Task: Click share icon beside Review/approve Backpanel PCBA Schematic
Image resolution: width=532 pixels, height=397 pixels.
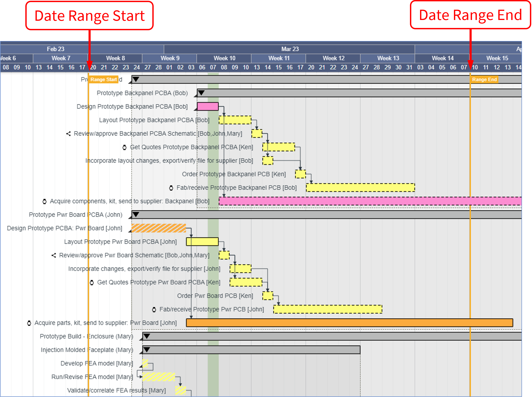Action: point(69,134)
